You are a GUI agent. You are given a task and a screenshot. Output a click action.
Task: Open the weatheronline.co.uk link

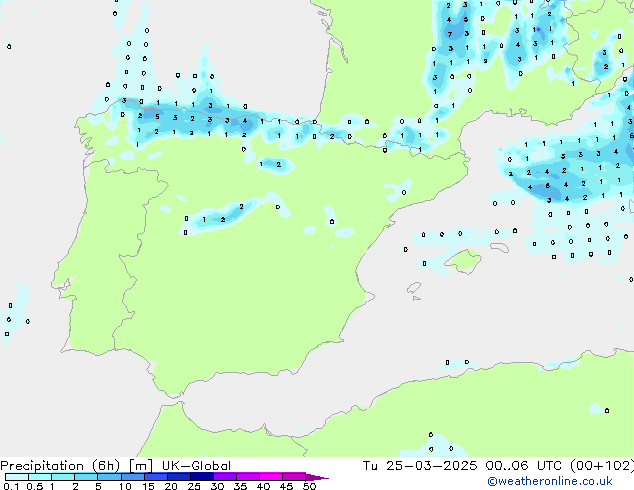(x=550, y=481)
